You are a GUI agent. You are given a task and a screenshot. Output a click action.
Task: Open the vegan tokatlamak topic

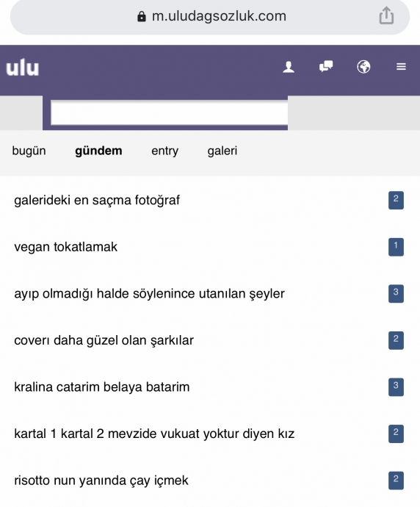65,247
